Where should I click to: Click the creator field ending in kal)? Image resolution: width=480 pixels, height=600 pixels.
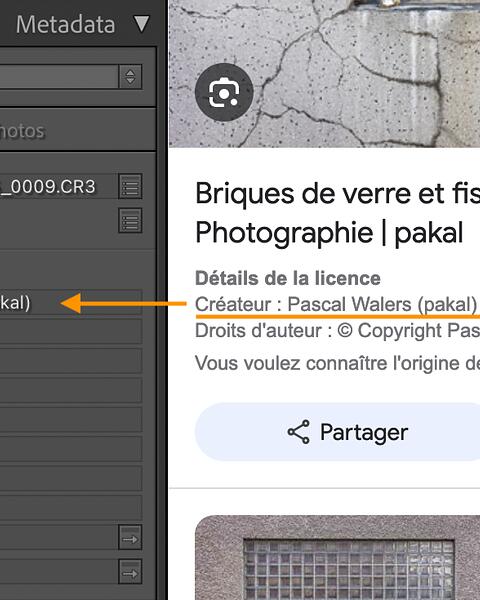71,303
